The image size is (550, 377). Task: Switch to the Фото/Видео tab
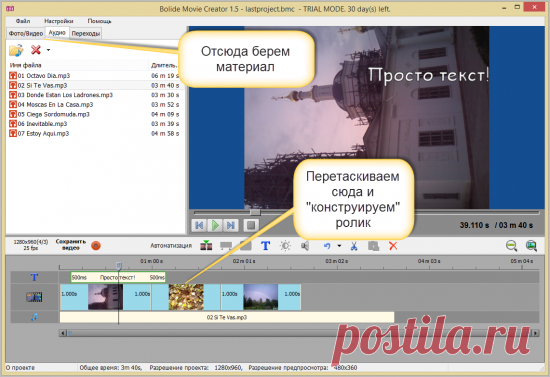pos(26,33)
